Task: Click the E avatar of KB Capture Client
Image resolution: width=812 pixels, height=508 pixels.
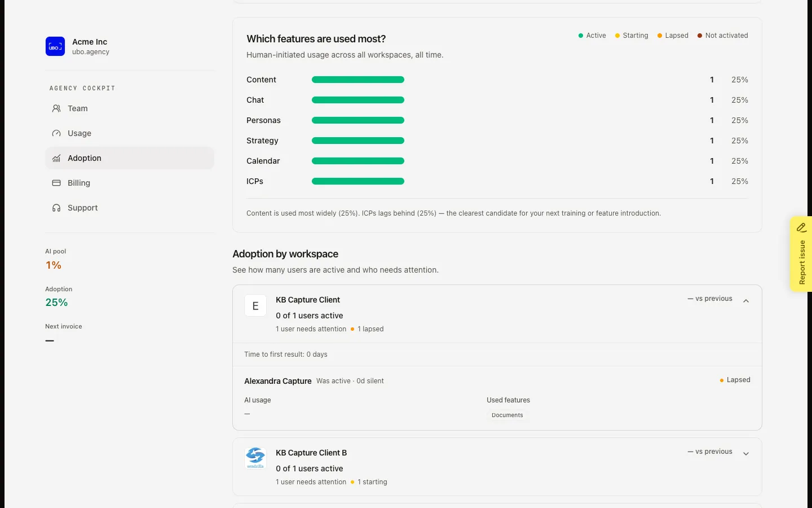Action: [x=255, y=305]
